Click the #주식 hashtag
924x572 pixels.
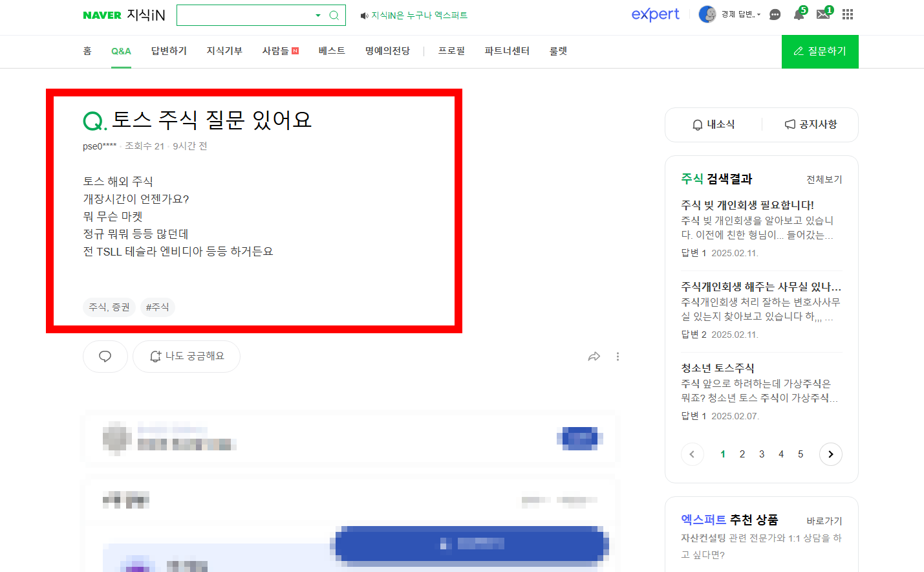click(x=158, y=307)
